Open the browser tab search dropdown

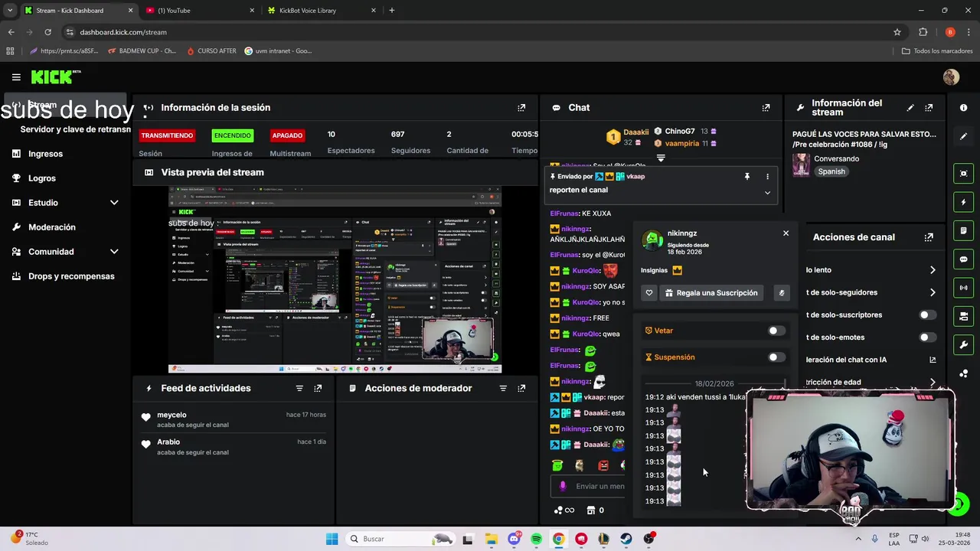(x=10, y=11)
